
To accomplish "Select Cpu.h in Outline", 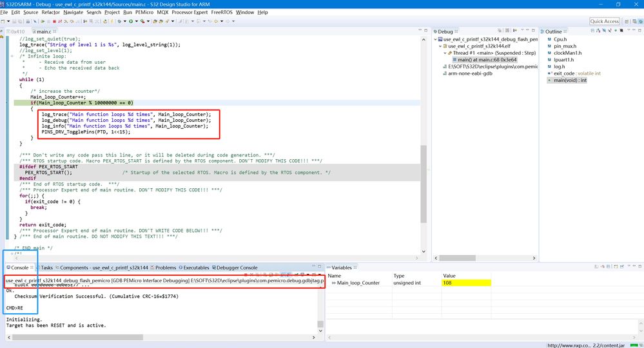I will coord(560,39).
